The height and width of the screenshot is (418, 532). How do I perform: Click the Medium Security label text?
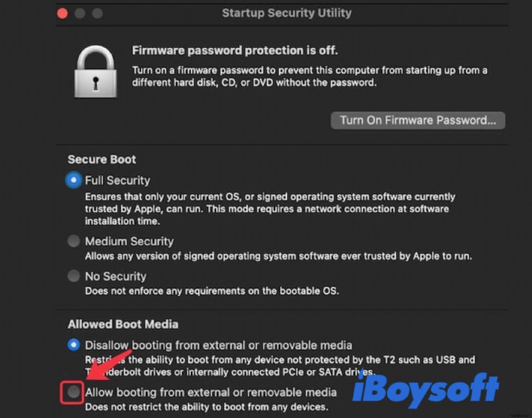click(129, 241)
